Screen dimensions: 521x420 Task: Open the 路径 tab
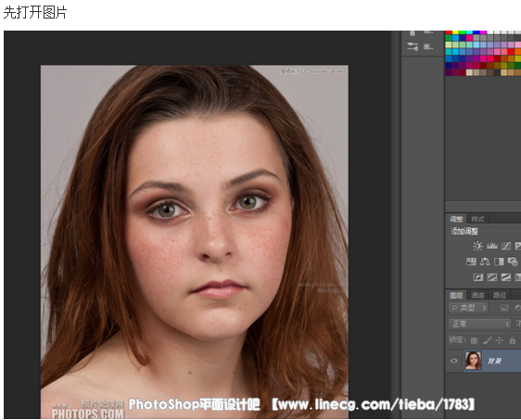499,295
